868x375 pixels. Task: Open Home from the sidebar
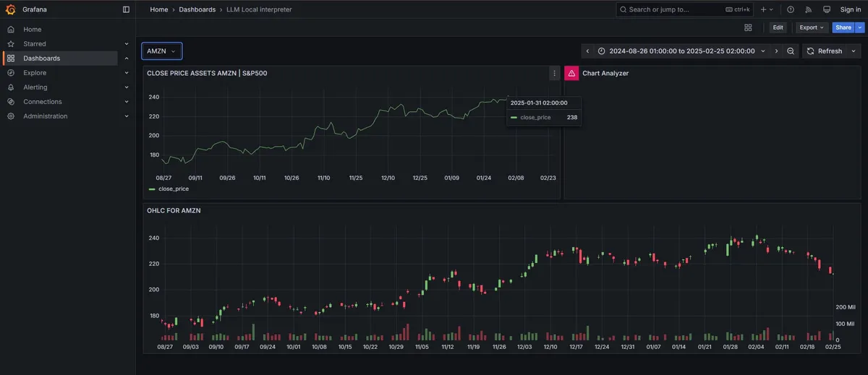[32, 30]
